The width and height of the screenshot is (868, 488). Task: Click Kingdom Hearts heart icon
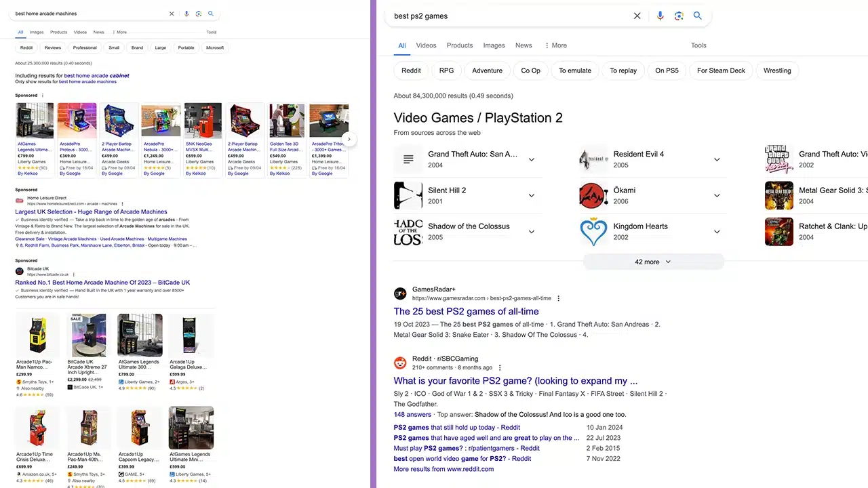click(593, 232)
